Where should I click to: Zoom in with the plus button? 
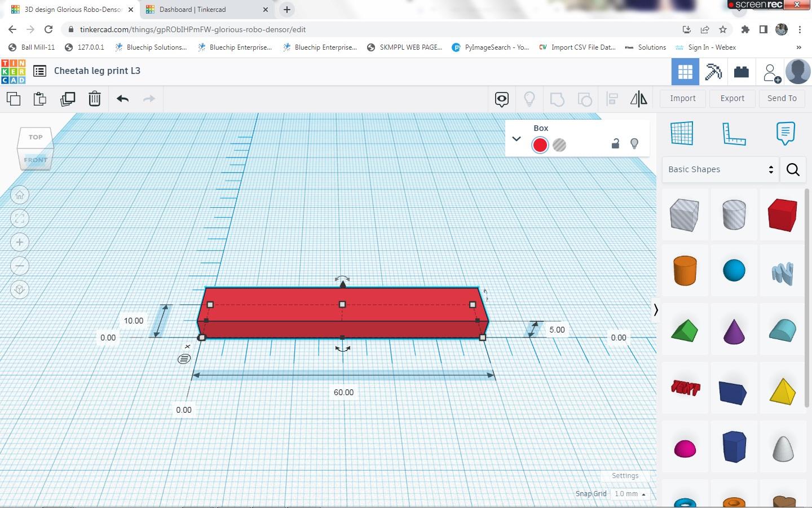click(x=20, y=242)
